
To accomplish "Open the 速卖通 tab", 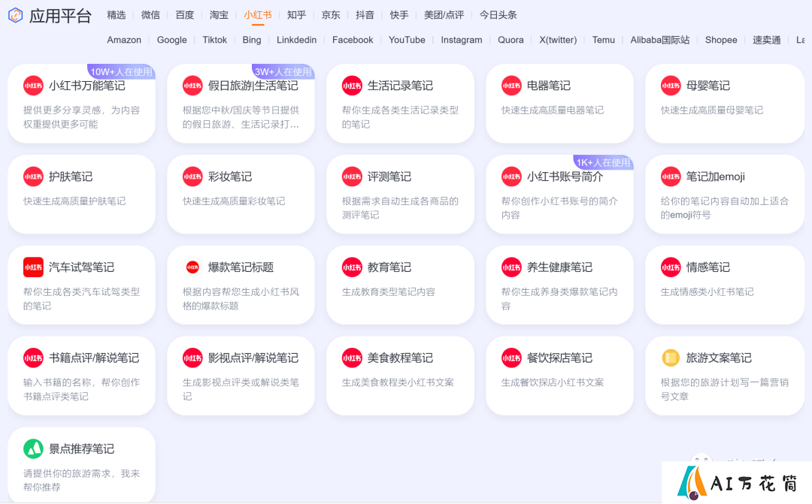I will tap(766, 40).
